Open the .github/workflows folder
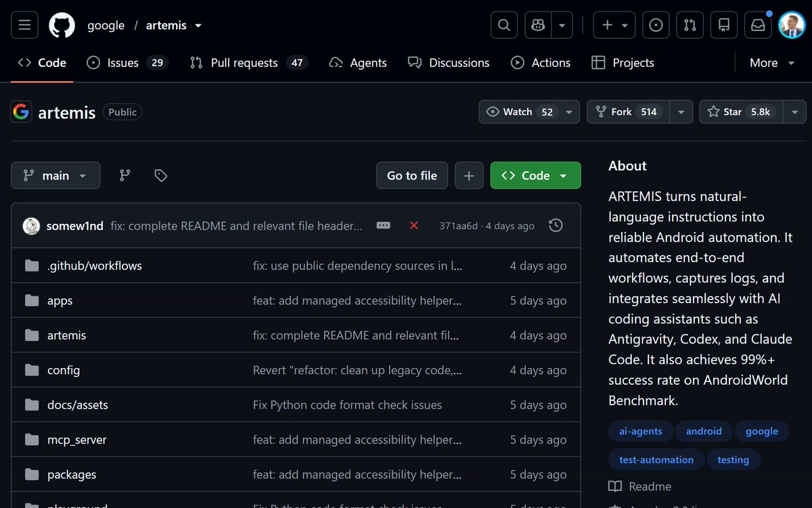Screen dimensions: 812x508 click(x=95, y=266)
